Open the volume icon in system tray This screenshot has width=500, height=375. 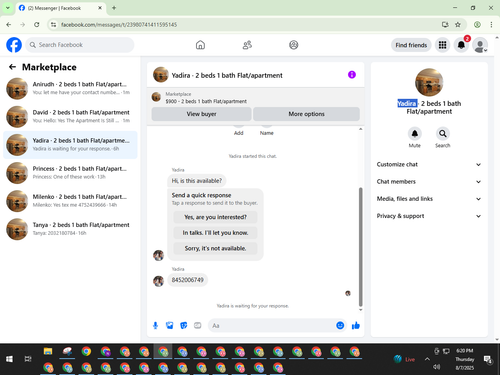pos(437,367)
